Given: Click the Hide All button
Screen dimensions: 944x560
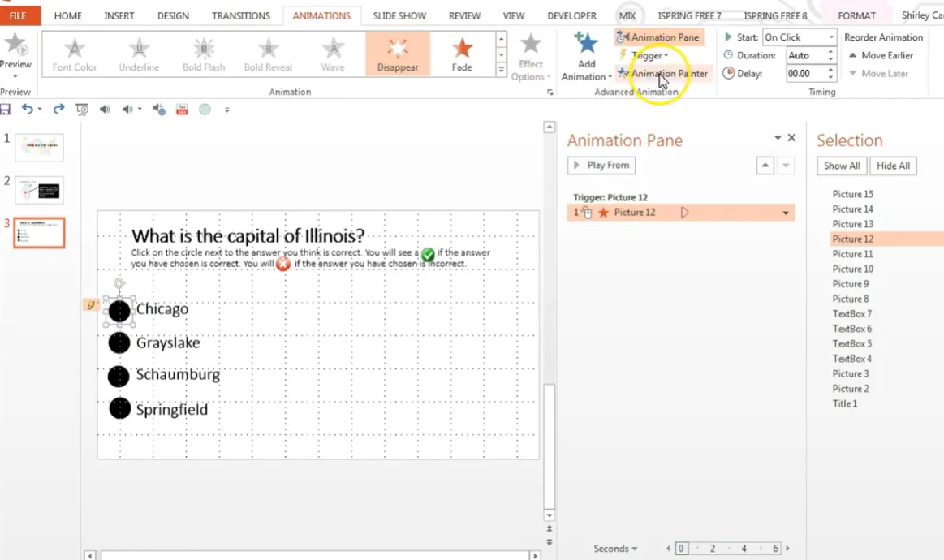Looking at the screenshot, I should 893,166.
